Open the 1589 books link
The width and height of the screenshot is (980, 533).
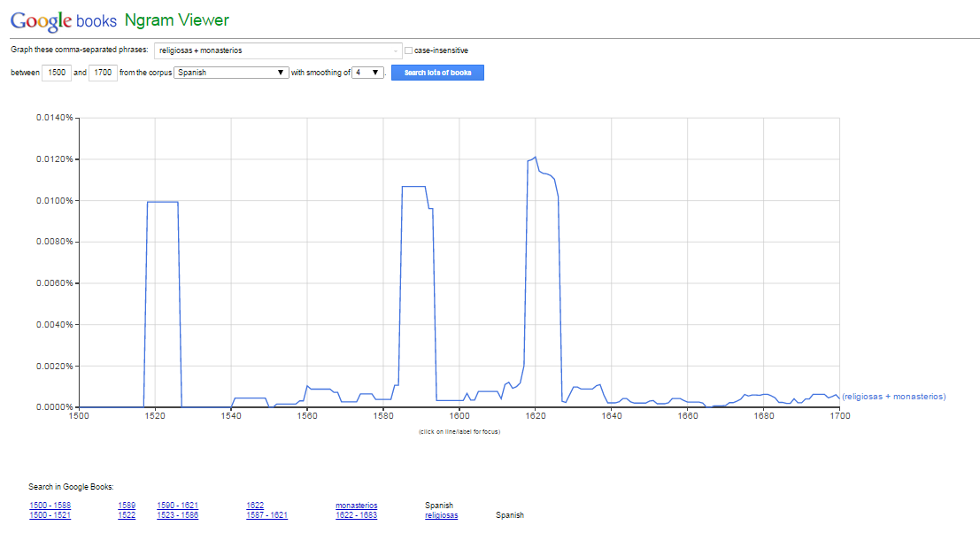click(125, 505)
